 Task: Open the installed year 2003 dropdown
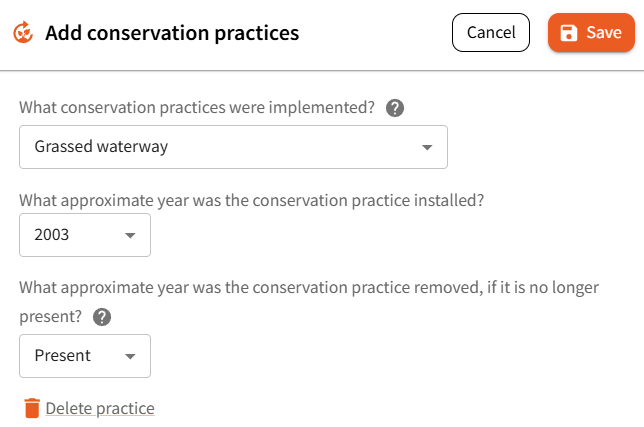85,235
